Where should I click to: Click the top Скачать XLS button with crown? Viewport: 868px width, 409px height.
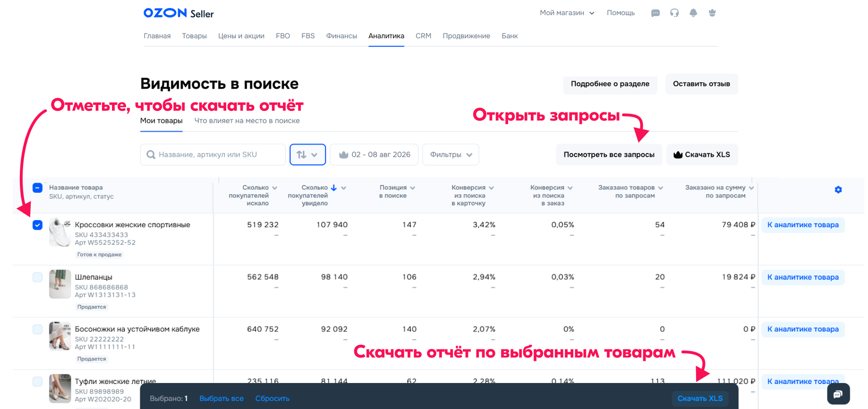[x=702, y=154]
